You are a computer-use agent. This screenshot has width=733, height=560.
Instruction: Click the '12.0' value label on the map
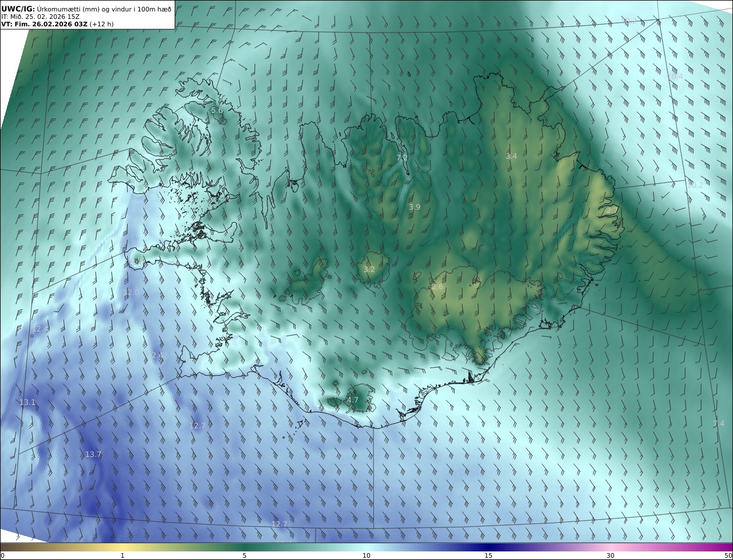(x=132, y=293)
